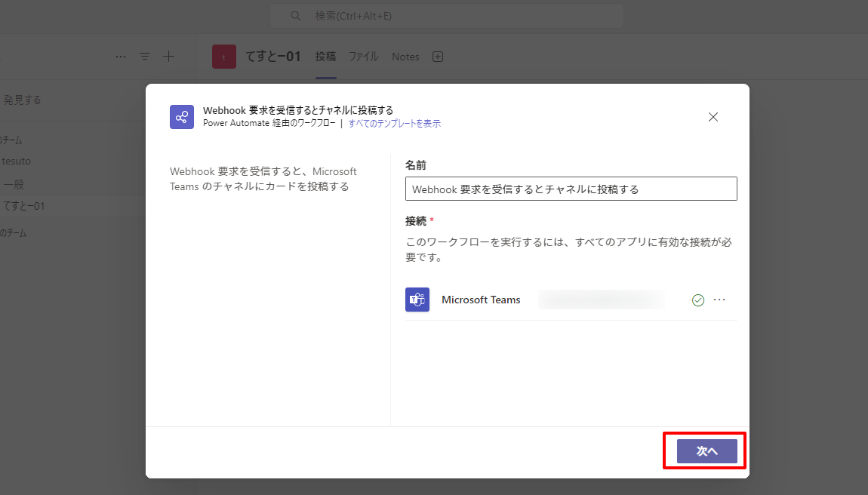The image size is (868, 495).
Task: Add a new tab with the plus icon
Action: 437,57
